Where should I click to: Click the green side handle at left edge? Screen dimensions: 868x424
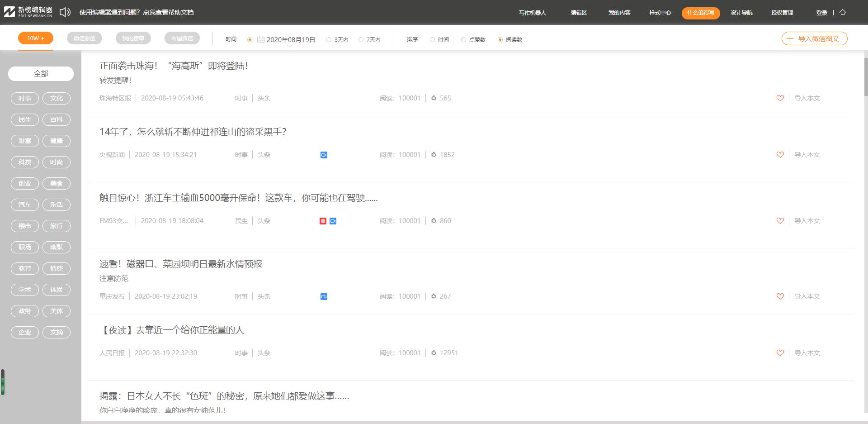(x=3, y=382)
